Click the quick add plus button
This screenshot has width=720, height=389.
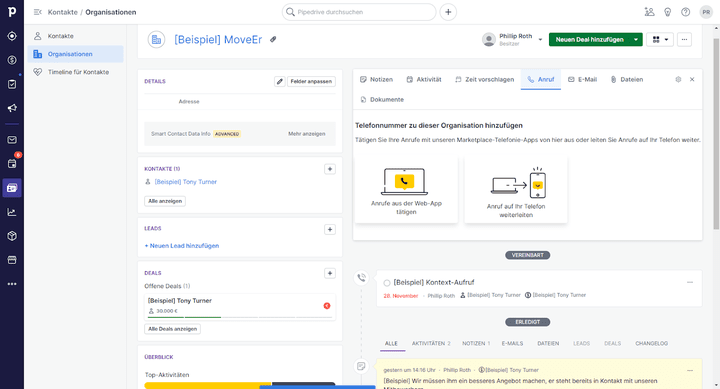[x=448, y=12]
